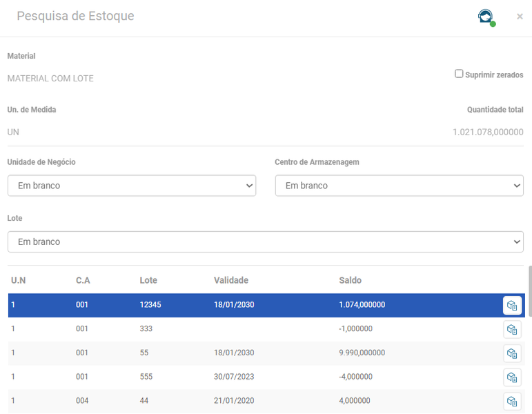532x414 pixels.
Task: Click the C.A column header
Action: coord(83,280)
